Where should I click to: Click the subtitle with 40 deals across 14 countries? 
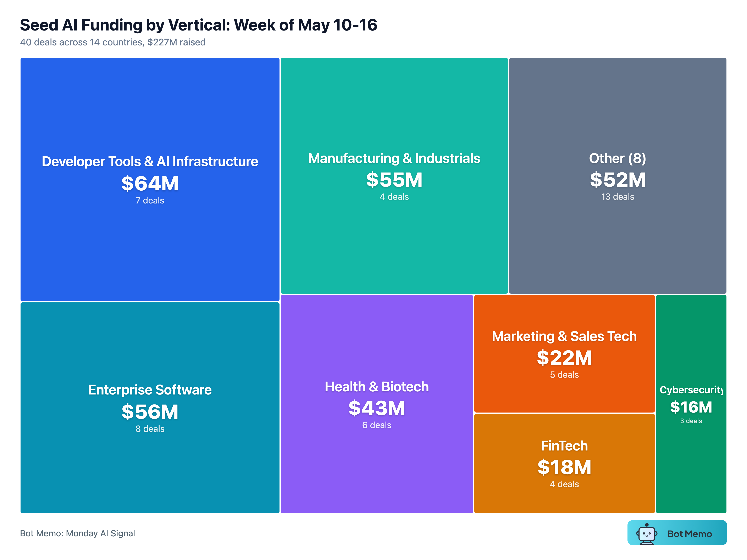(x=113, y=42)
